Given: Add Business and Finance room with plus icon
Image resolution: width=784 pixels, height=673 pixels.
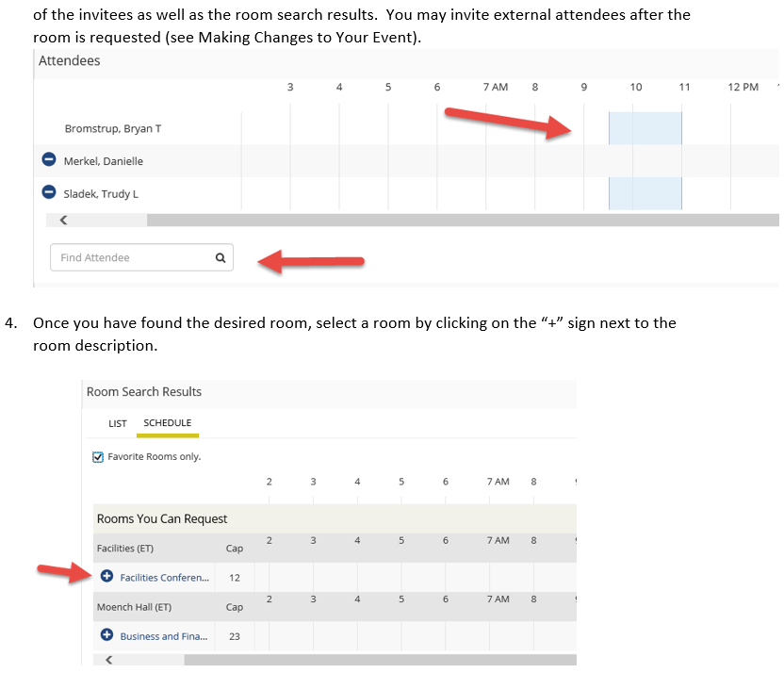Looking at the screenshot, I should tap(107, 635).
